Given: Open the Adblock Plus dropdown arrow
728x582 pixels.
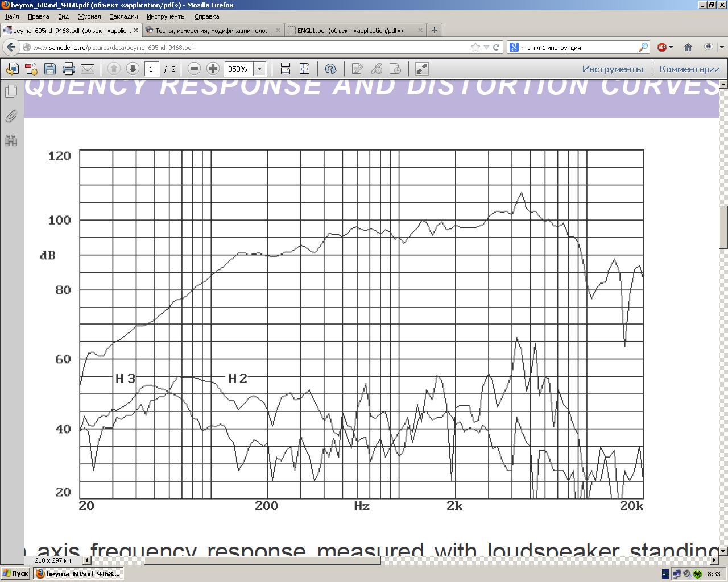Looking at the screenshot, I should [671, 48].
